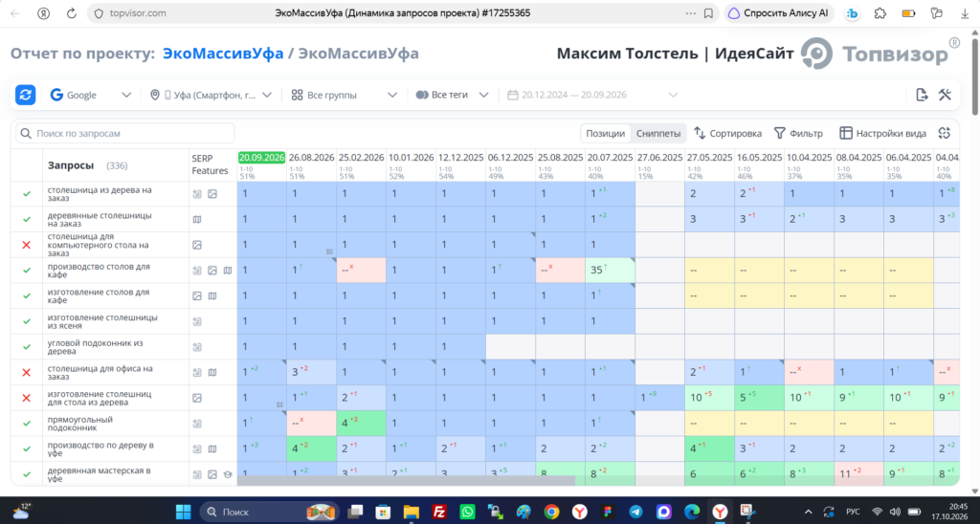
Task: Toggle green checkmark for 'изготовление столешницы из ясеня'
Action: (26, 321)
